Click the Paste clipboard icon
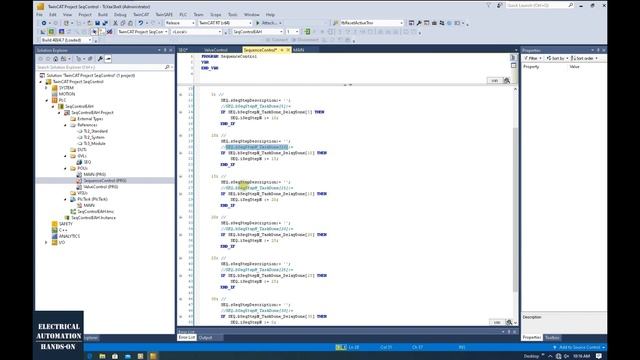Image resolution: width=640 pixels, height=360 pixels. pyautogui.click(x=130, y=23)
